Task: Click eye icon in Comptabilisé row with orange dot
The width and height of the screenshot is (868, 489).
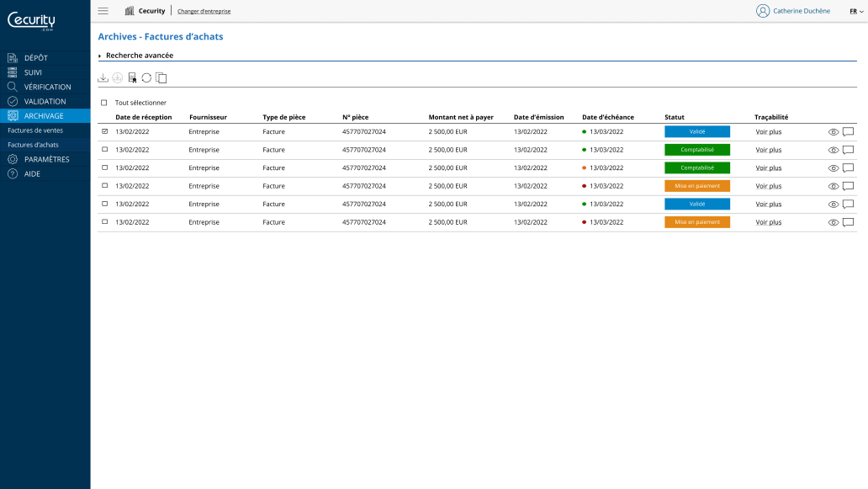Action: tap(834, 167)
